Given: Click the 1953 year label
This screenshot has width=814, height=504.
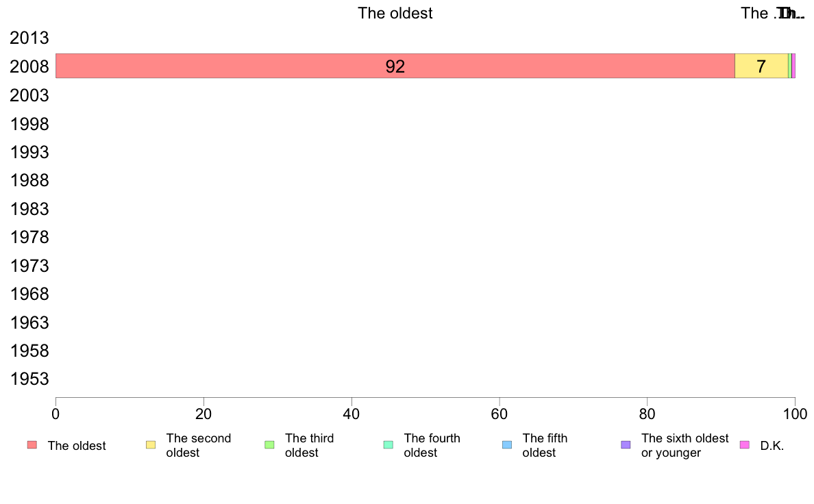Looking at the screenshot, I should point(29,379).
